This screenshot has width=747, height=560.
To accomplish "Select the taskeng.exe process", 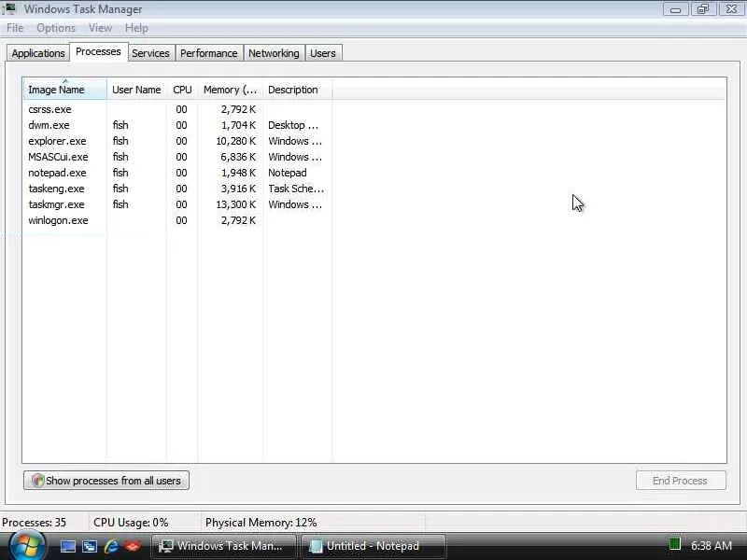I will click(177, 189).
